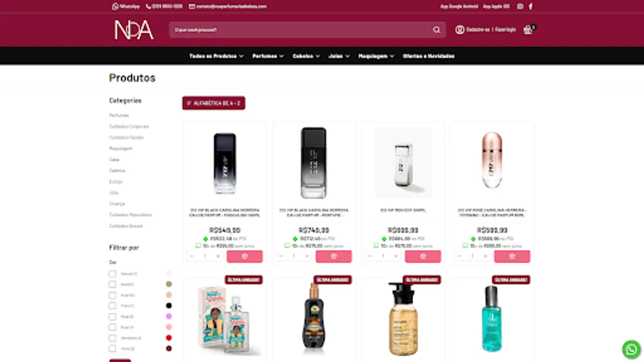644x362 pixels.
Task: Check the black color filter checkbox
Action: (x=112, y=306)
